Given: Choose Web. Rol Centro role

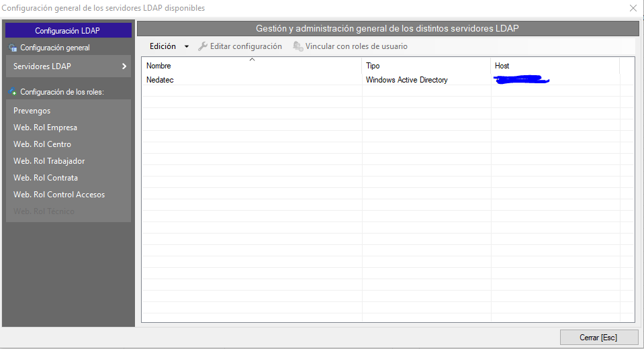Looking at the screenshot, I should coord(42,144).
